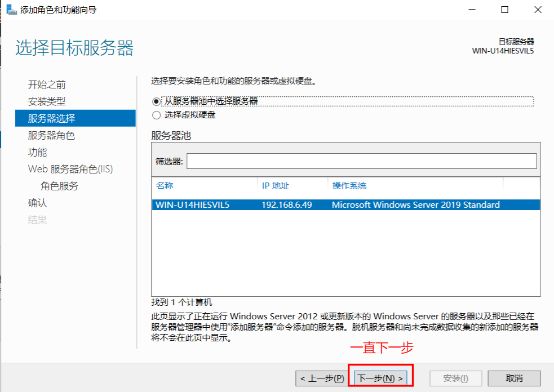Click 上一步(P) previous button
Screen dimensions: 554x392
(x=322, y=378)
